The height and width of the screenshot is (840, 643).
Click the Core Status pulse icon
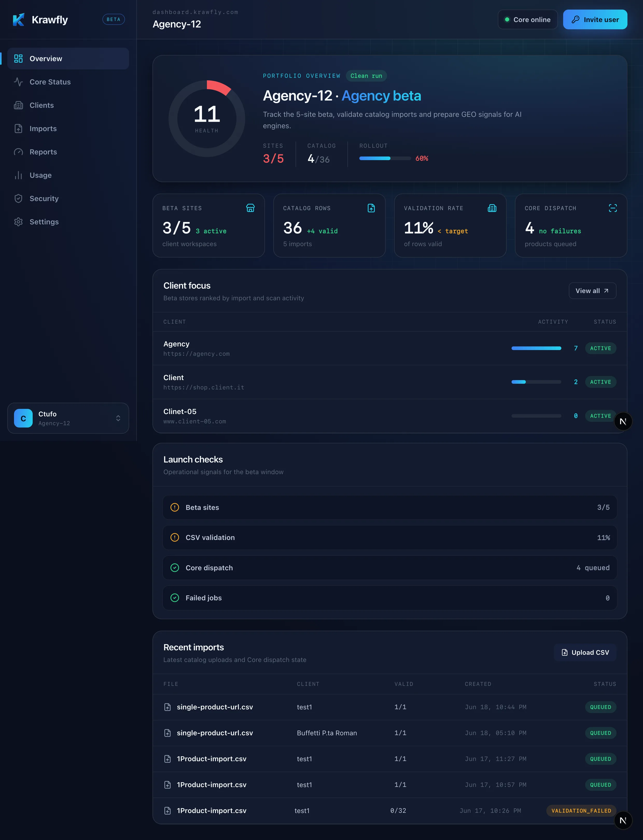pyautogui.click(x=18, y=82)
